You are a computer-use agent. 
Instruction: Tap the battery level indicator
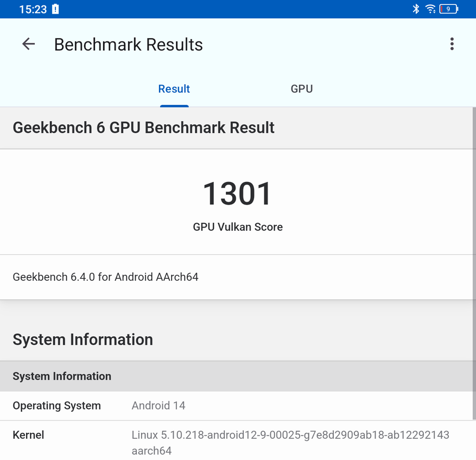(449, 9)
